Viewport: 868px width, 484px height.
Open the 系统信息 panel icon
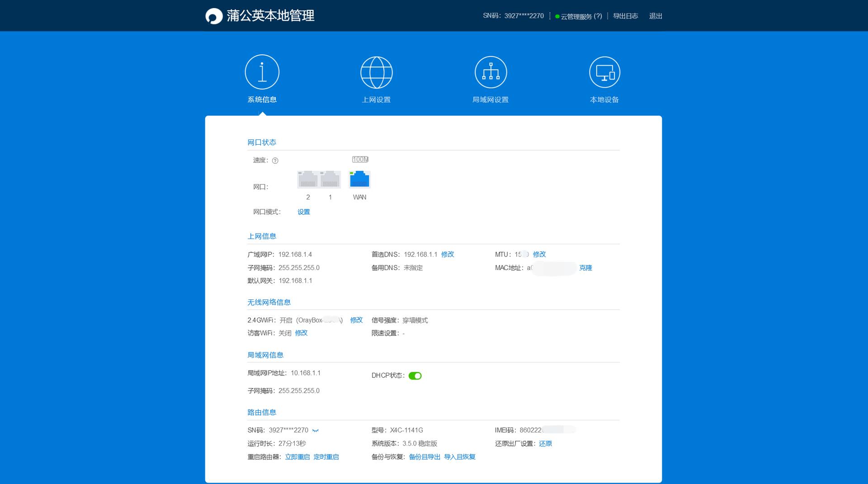point(262,72)
